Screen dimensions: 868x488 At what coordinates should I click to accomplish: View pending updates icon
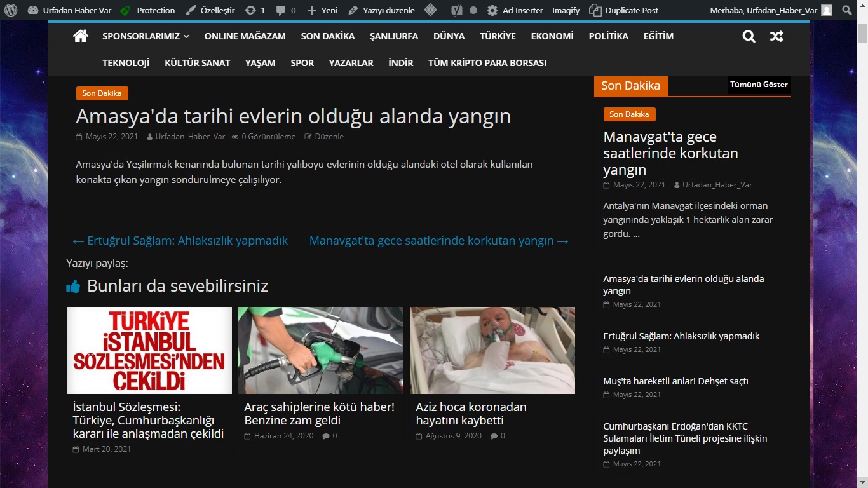tap(255, 10)
